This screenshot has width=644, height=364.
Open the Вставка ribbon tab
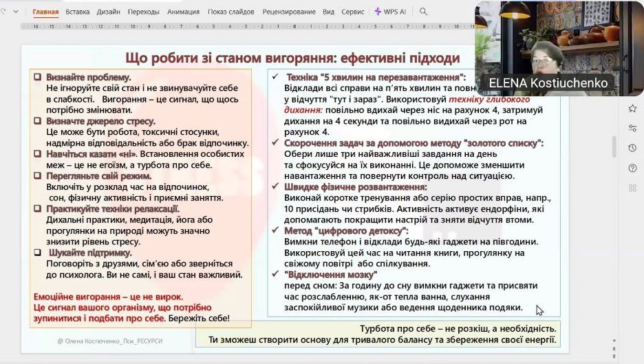[x=77, y=12]
